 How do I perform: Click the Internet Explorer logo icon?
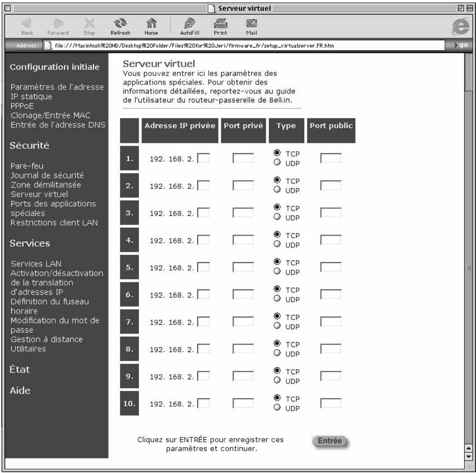point(460,27)
